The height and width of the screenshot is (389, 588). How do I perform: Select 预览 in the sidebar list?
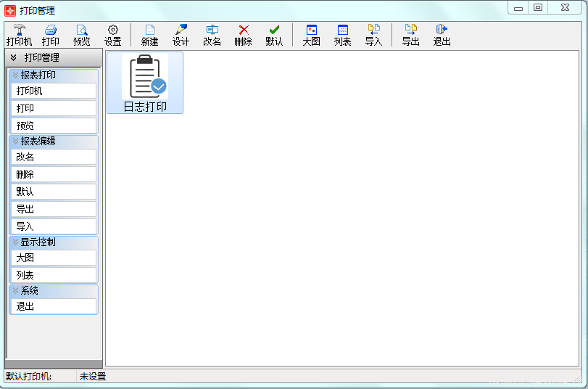[54, 126]
